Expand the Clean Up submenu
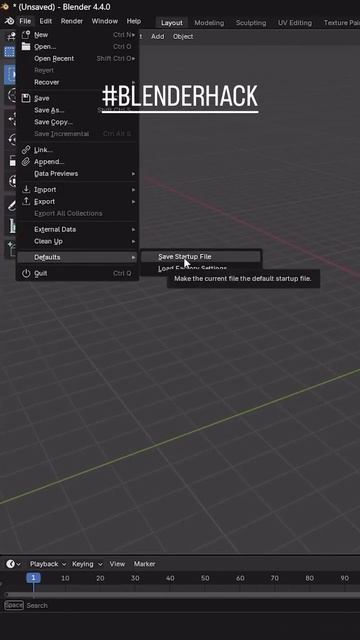The width and height of the screenshot is (360, 640). point(78,241)
